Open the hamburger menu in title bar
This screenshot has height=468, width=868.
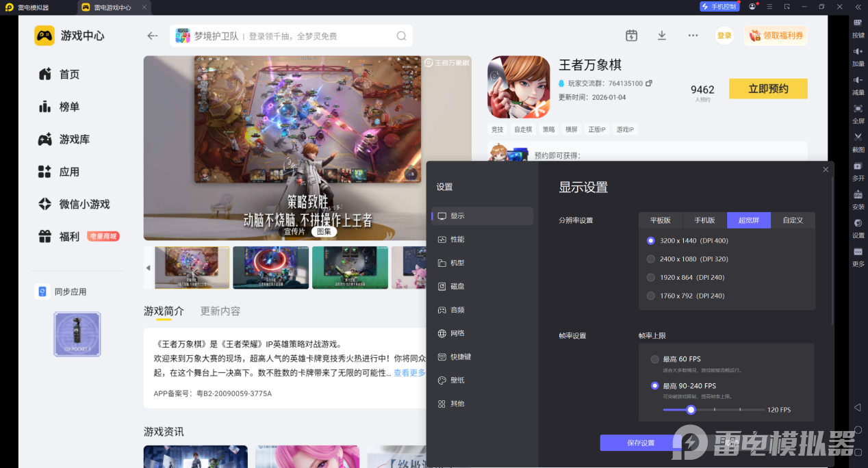tap(770, 7)
